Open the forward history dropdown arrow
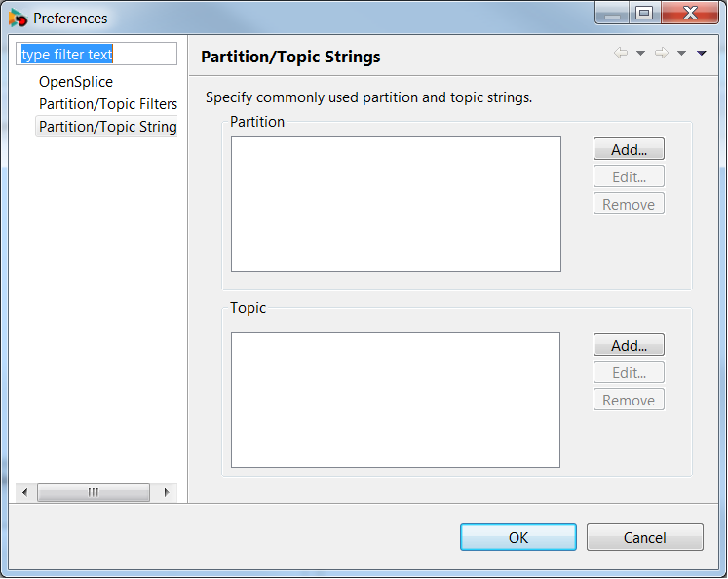The image size is (728, 579). tap(681, 53)
